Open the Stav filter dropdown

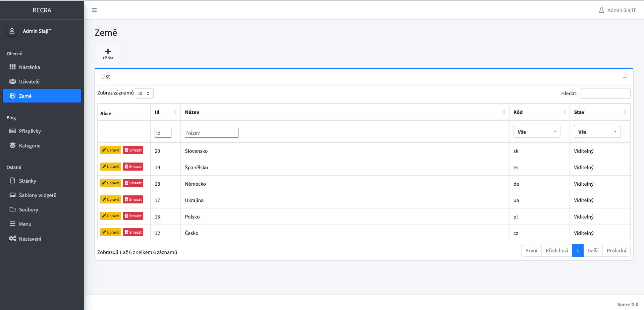(x=597, y=132)
